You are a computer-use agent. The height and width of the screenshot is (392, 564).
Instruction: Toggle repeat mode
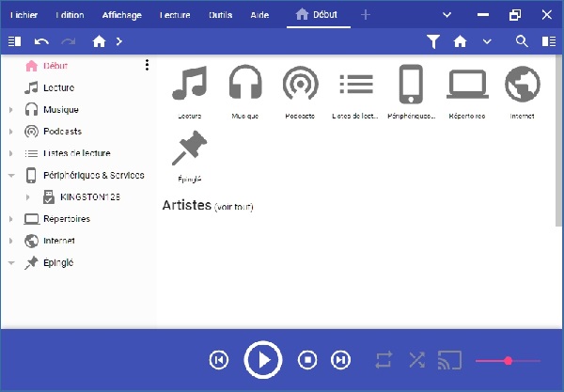click(x=384, y=360)
